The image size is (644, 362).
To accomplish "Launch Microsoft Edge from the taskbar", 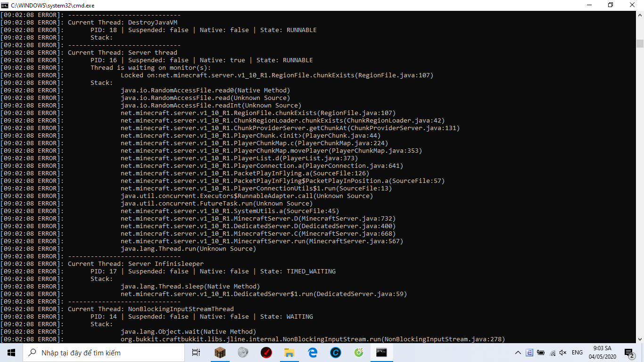I will pos(313,353).
